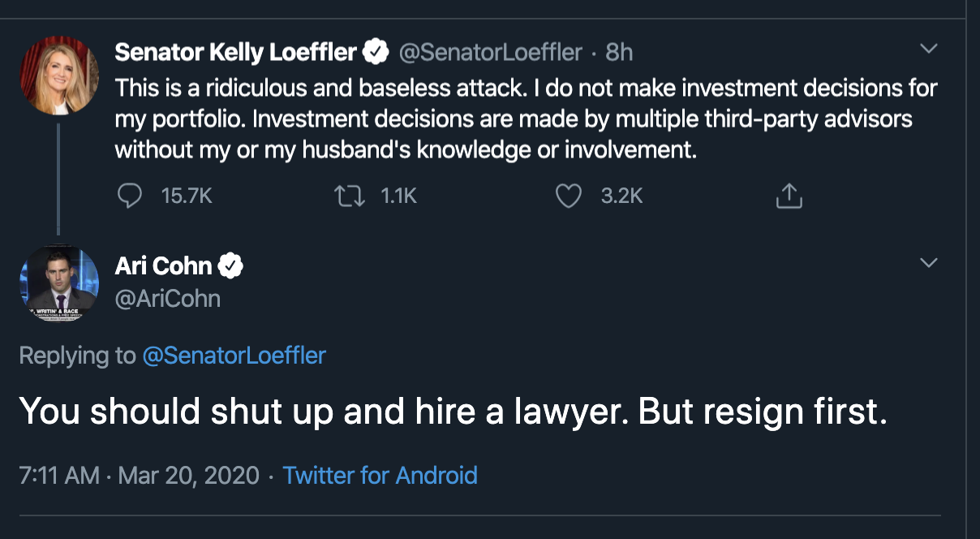This screenshot has width=980, height=539.
Task: Click the reply speech bubble icon
Action: 129,196
